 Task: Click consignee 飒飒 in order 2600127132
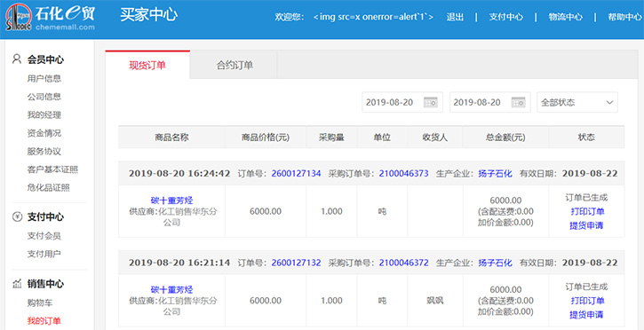click(435, 301)
